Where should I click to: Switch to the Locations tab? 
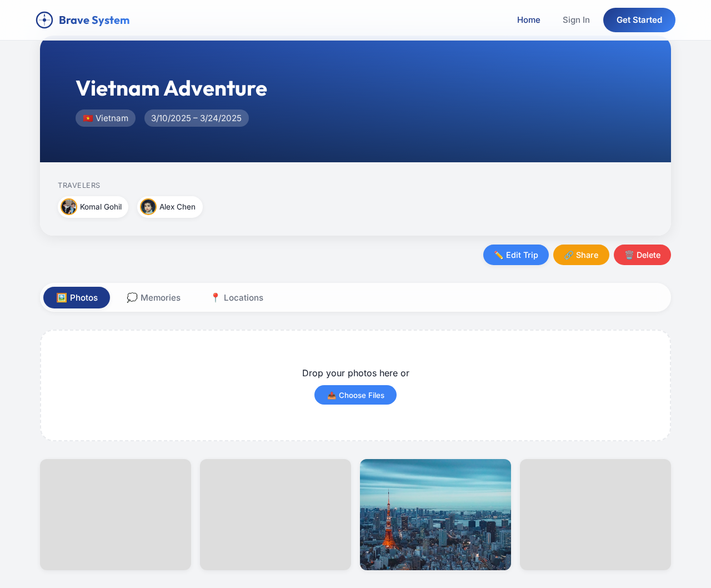point(237,297)
